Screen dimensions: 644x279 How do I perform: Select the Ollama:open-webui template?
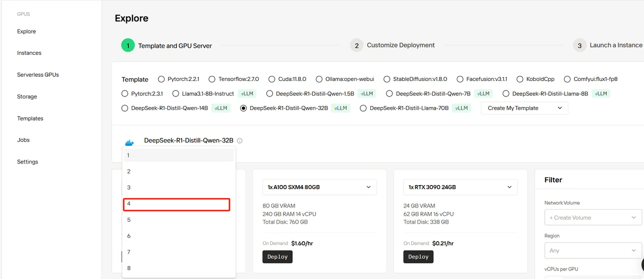(x=319, y=79)
